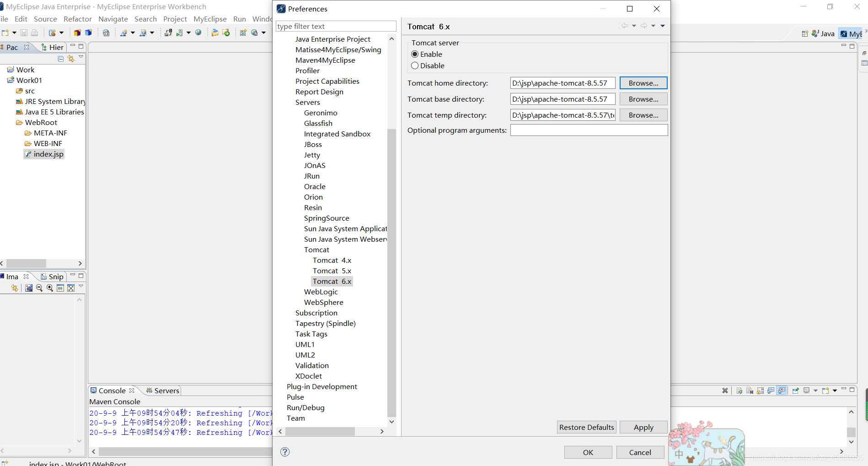Open the MyEclipse menu
868x466 pixels.
point(210,19)
